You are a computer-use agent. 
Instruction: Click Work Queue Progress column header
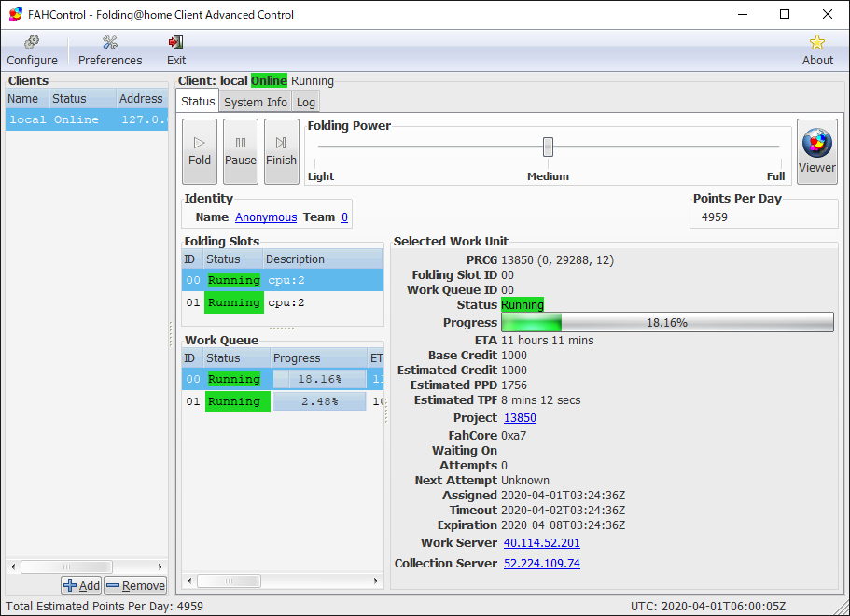coord(319,357)
